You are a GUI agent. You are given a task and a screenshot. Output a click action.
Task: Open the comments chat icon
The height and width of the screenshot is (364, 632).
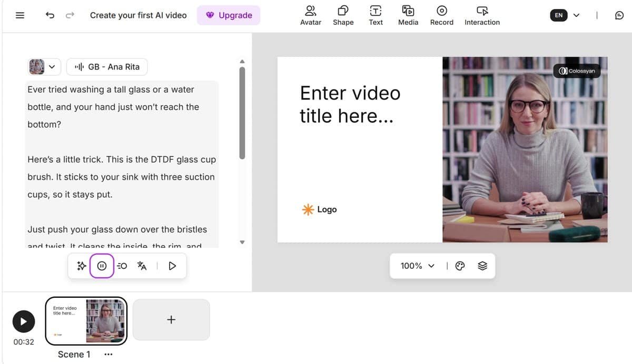pyautogui.click(x=619, y=15)
